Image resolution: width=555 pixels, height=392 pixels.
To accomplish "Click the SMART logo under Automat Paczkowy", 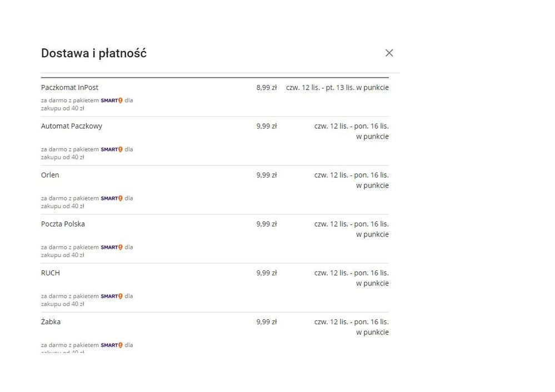I will pyautogui.click(x=112, y=149).
